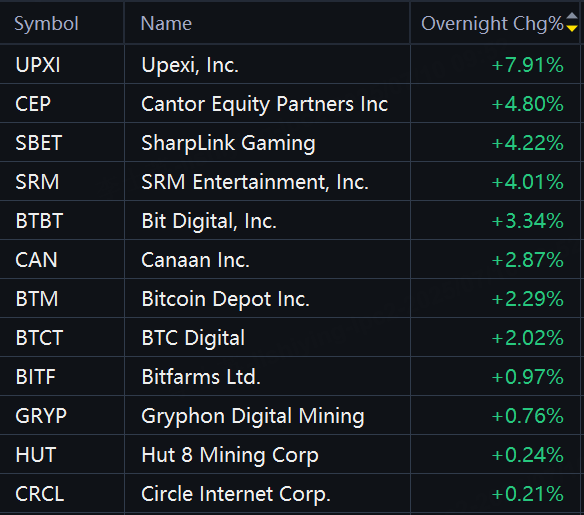Sort by the Symbol column header
584x515 pixels.
point(46,24)
